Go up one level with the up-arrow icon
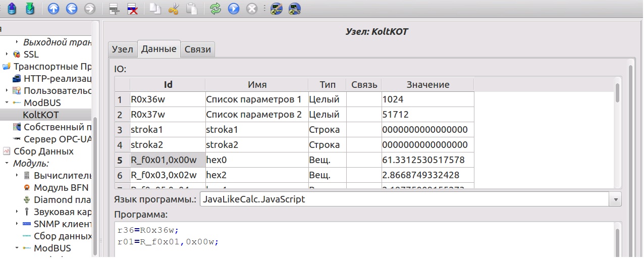The height and width of the screenshot is (259, 644). point(53,9)
